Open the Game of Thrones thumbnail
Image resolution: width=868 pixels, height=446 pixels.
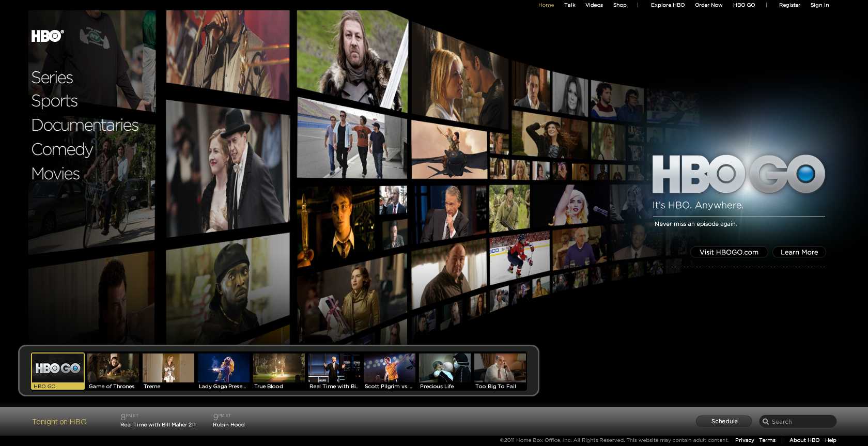[x=113, y=371]
